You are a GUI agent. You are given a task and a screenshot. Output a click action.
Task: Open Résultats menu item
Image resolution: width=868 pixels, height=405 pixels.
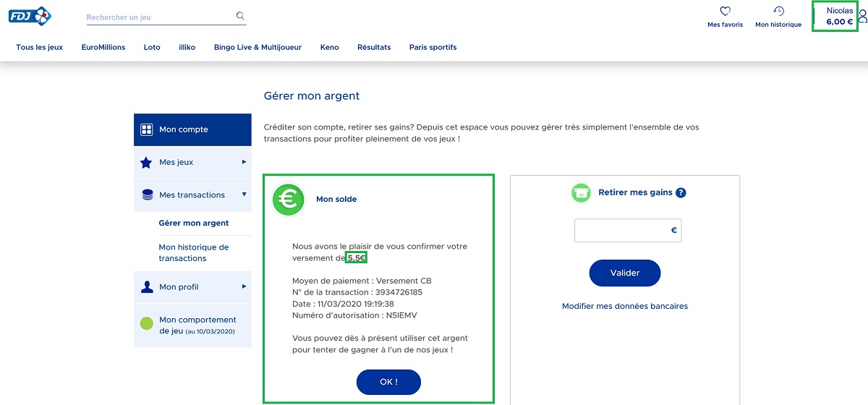point(374,47)
